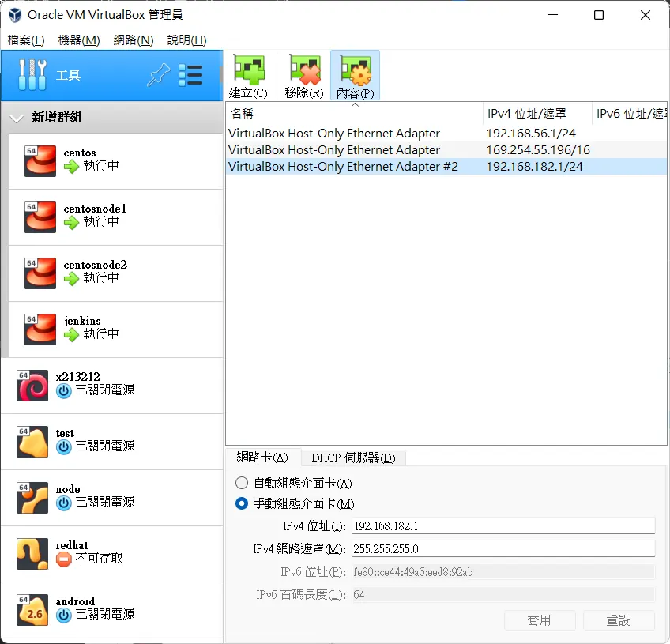Screen dimensions: 670x644
Task: Open the 說明(H) Help menu
Action: coord(186,40)
